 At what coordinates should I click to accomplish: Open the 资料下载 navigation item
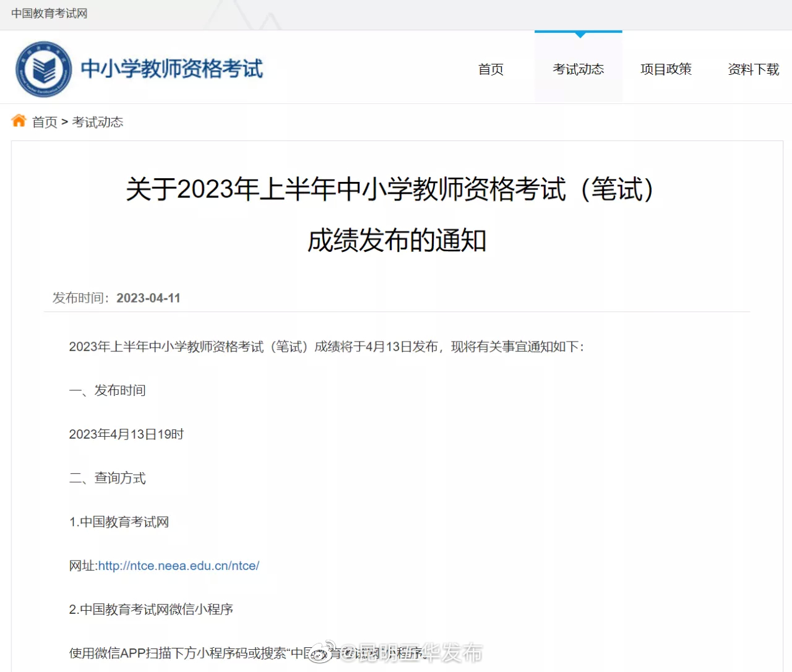click(753, 69)
